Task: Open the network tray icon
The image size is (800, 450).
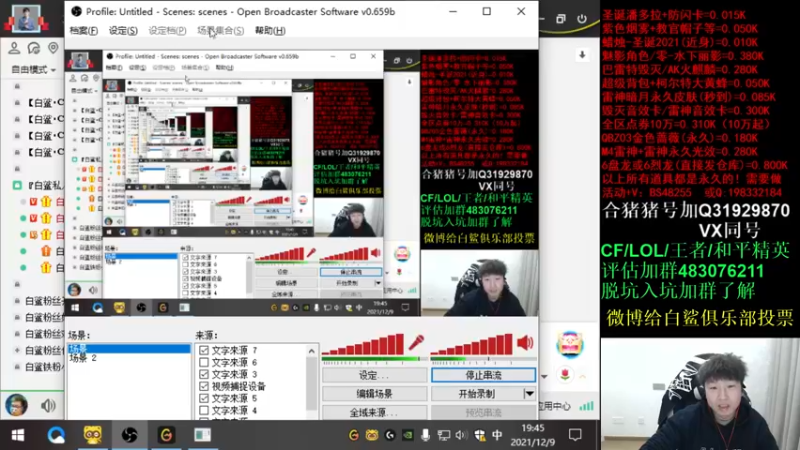Action: point(443,435)
